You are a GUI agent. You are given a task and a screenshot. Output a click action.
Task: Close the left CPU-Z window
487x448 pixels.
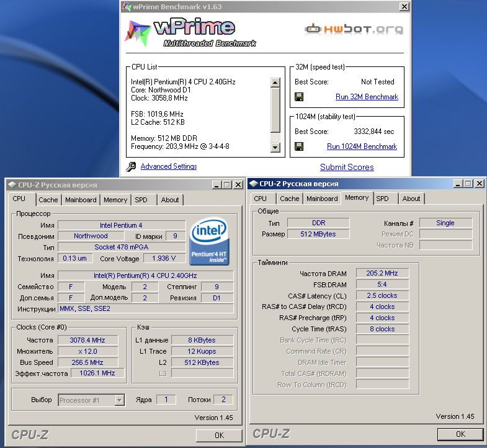(x=238, y=185)
